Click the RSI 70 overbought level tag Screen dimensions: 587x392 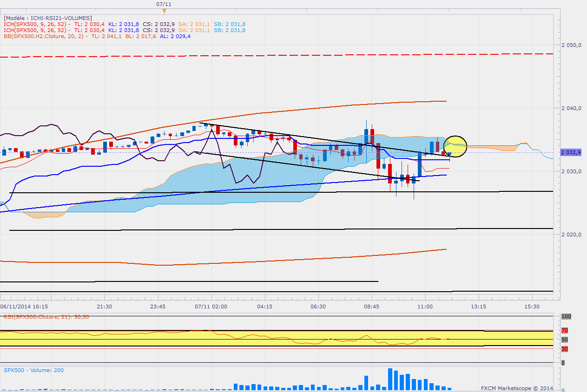coord(564,331)
